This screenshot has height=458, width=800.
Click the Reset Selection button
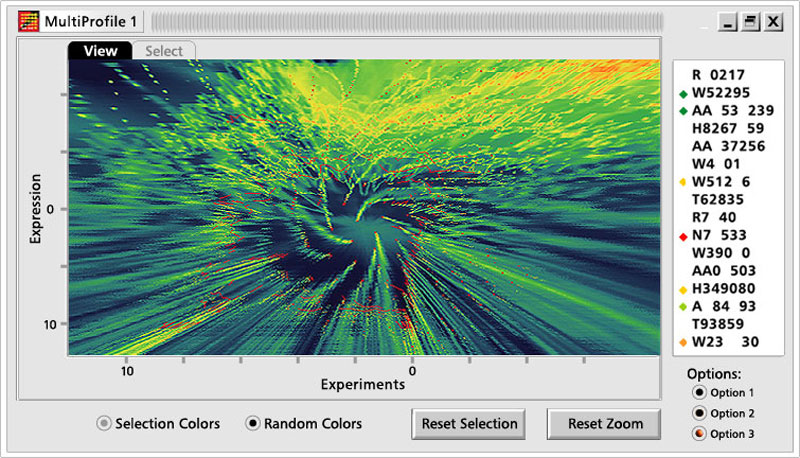click(468, 424)
